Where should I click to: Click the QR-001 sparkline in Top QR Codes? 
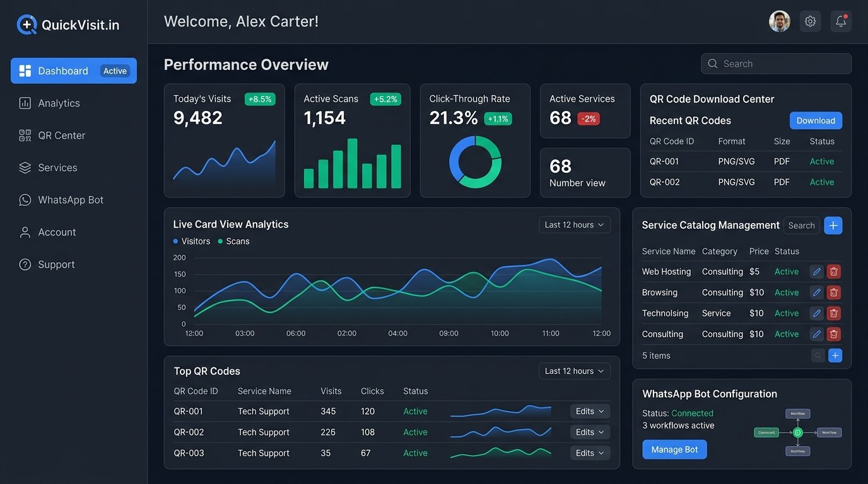(x=500, y=411)
